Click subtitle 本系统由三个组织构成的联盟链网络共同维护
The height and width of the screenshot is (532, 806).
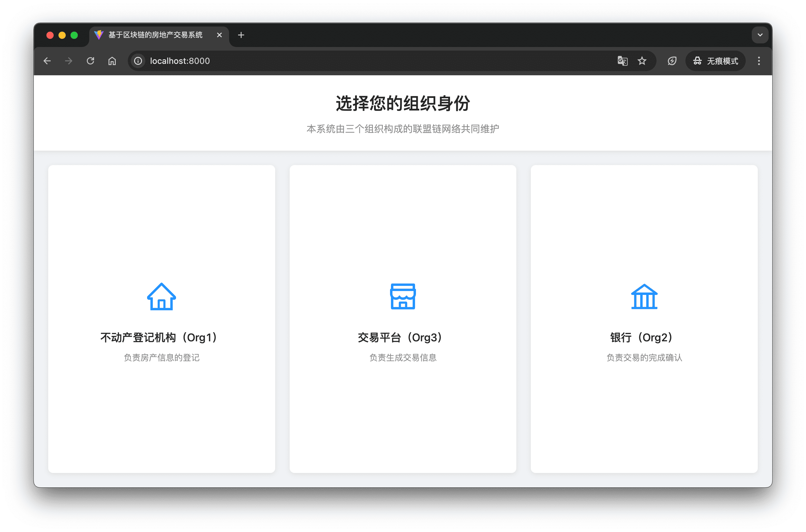pos(403,129)
